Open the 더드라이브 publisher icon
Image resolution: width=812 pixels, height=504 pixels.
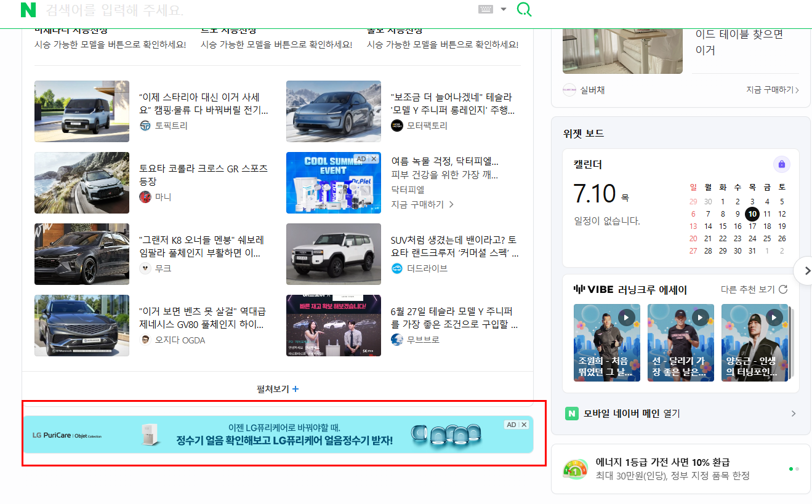397,268
